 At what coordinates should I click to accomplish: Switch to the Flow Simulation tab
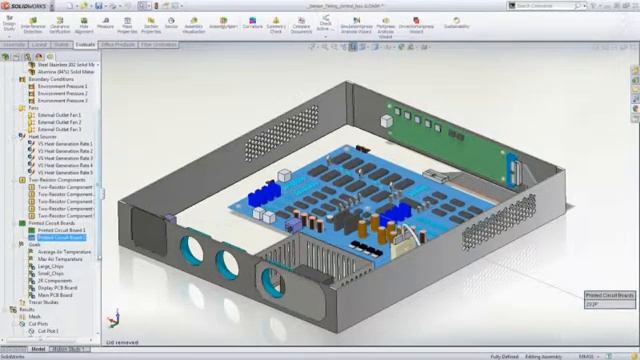(159, 45)
